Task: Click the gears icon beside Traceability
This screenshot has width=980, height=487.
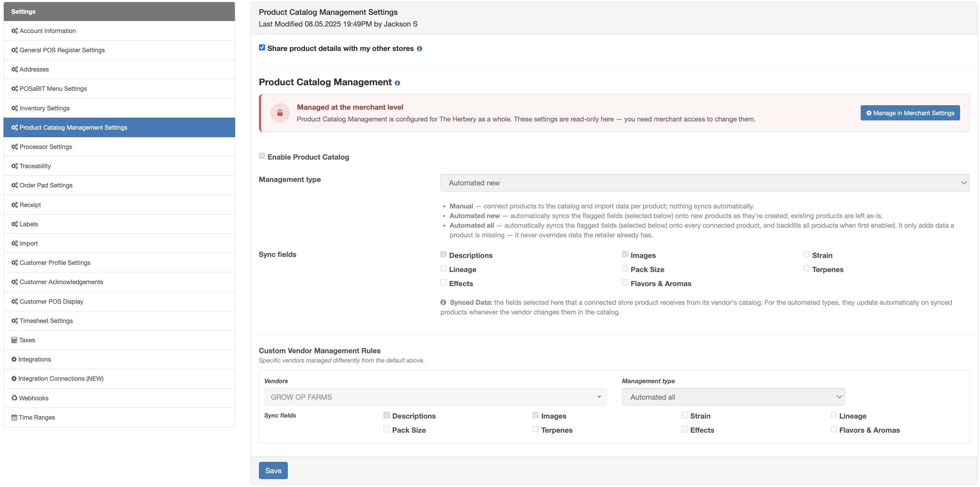Action: coord(14,166)
